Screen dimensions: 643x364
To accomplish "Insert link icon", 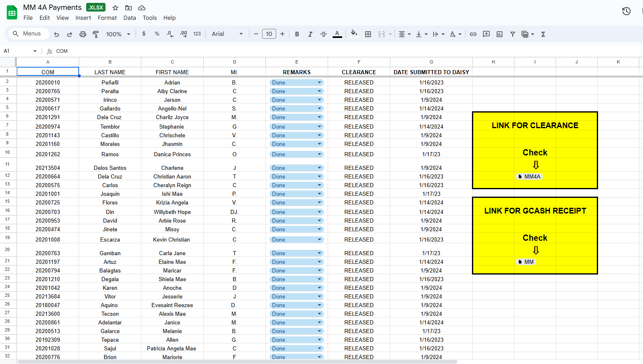I will click(x=473, y=34).
